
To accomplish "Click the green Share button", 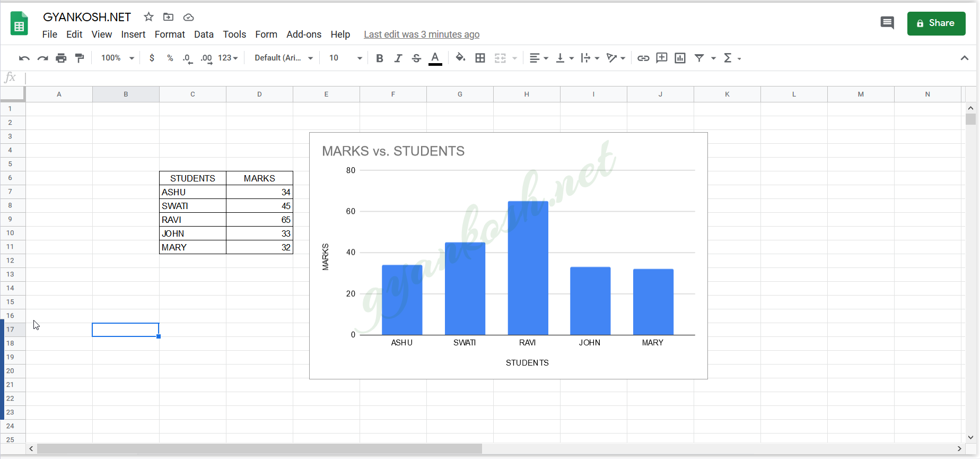I will click(x=936, y=23).
